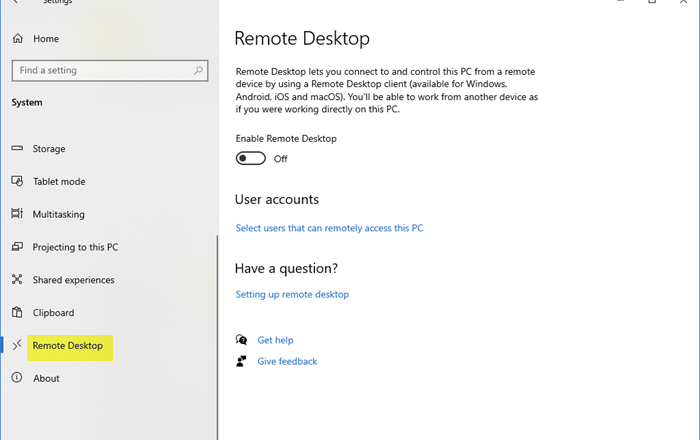700x440 pixels.
Task: Click the Home icon in sidebar
Action: pos(17,39)
